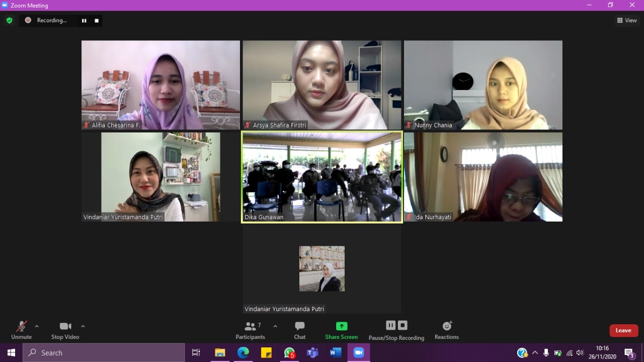644x362 pixels.
Task: Click the red Leave button
Action: point(623,330)
